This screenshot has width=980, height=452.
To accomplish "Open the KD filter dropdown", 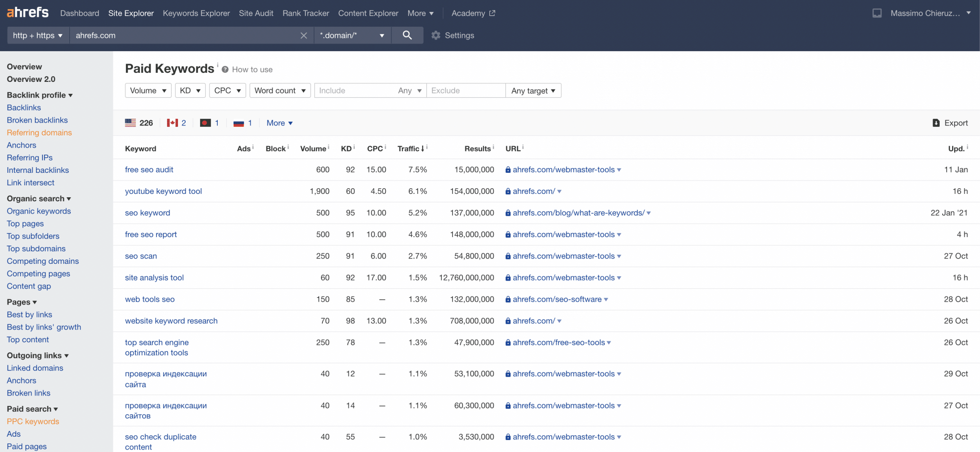I will click(190, 90).
